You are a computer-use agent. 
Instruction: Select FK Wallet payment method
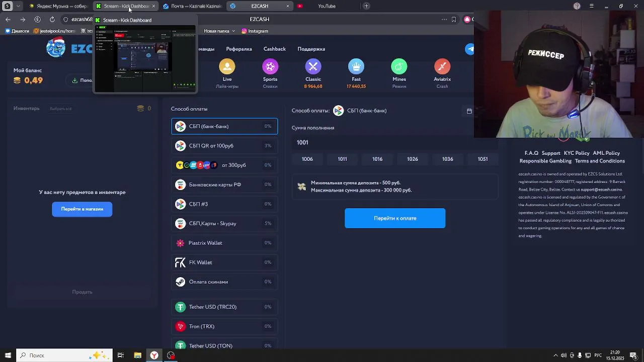click(x=224, y=262)
